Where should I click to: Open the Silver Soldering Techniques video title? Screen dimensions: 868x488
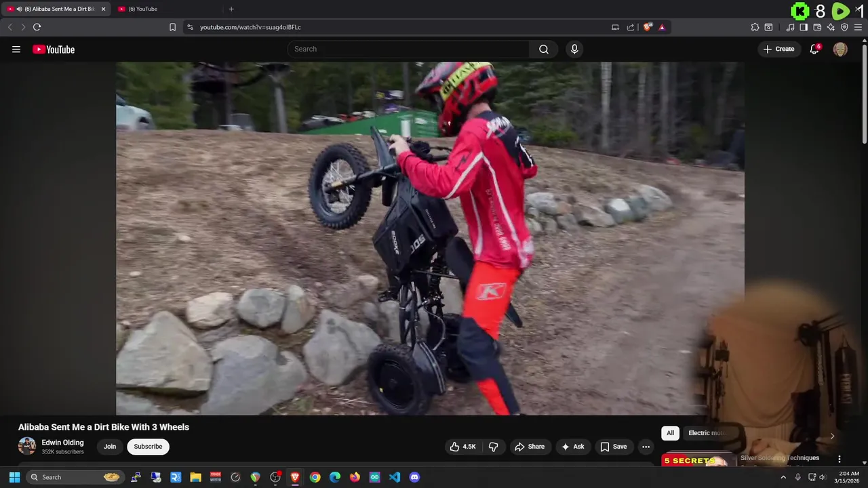[780, 458]
